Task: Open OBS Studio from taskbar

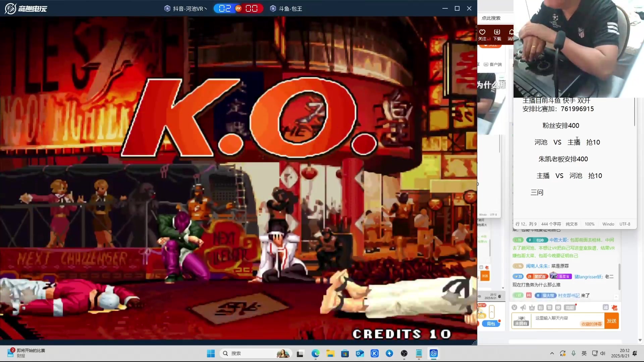Action: (404, 353)
